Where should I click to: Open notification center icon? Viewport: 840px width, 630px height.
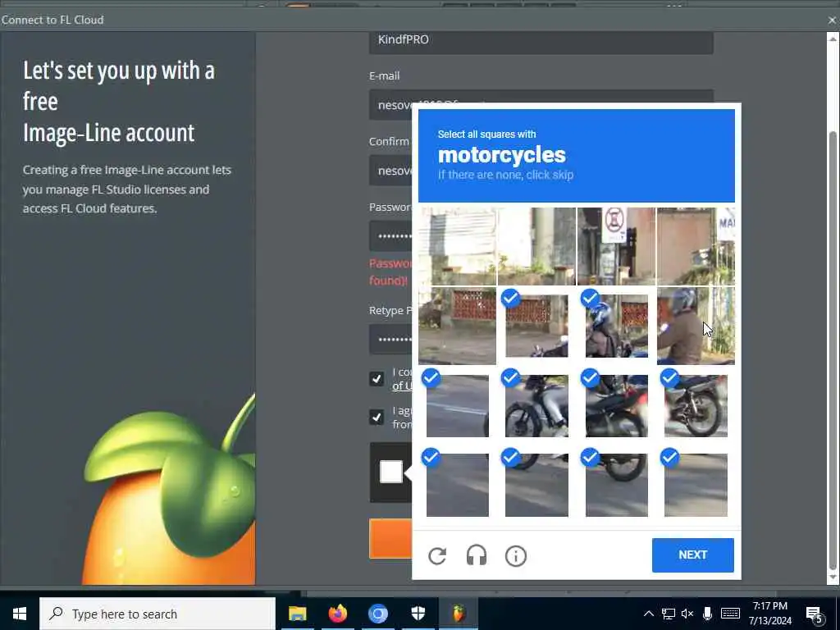coord(815,614)
